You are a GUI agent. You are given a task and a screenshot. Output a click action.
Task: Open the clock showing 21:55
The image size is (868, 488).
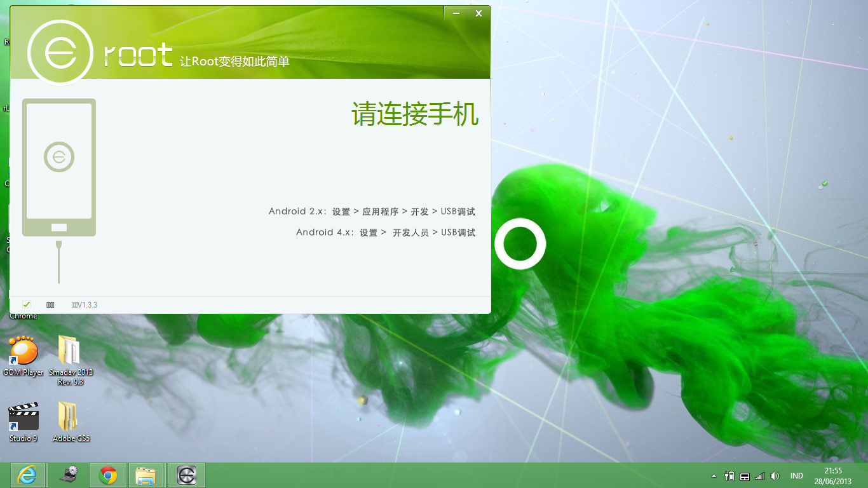(833, 476)
